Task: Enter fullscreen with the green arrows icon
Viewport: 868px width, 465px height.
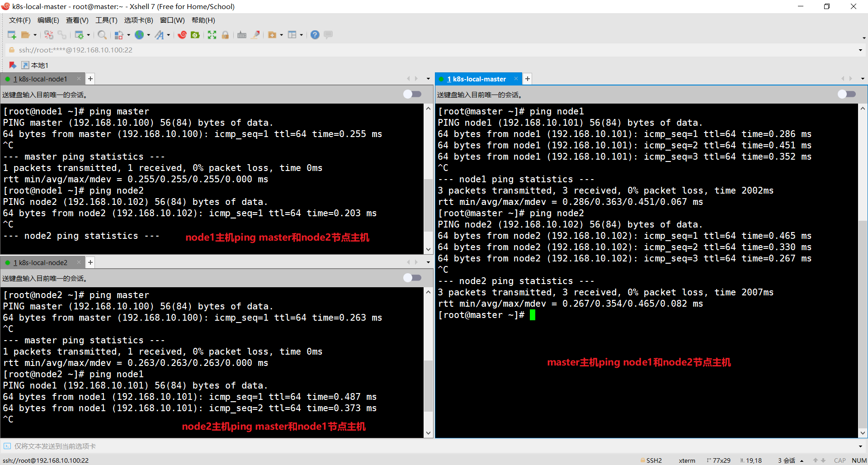Action: coord(212,35)
